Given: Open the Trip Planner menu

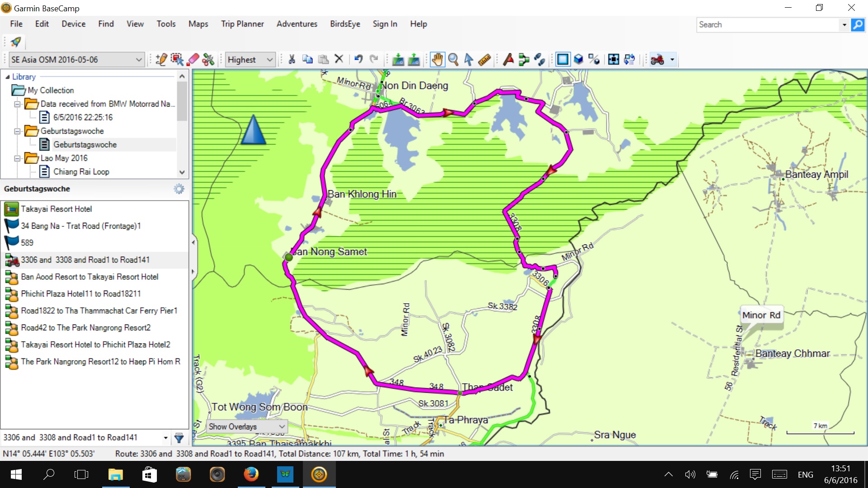Looking at the screenshot, I should [242, 24].
